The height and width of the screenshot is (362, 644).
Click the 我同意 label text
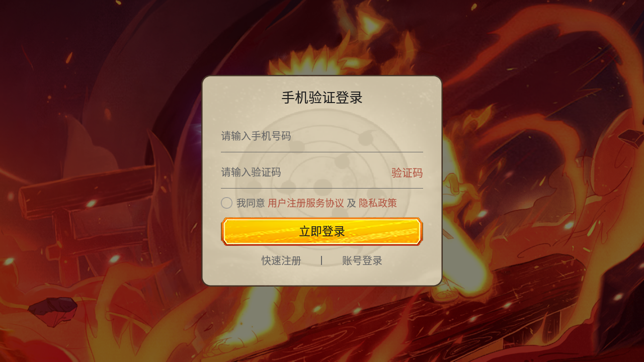251,203
